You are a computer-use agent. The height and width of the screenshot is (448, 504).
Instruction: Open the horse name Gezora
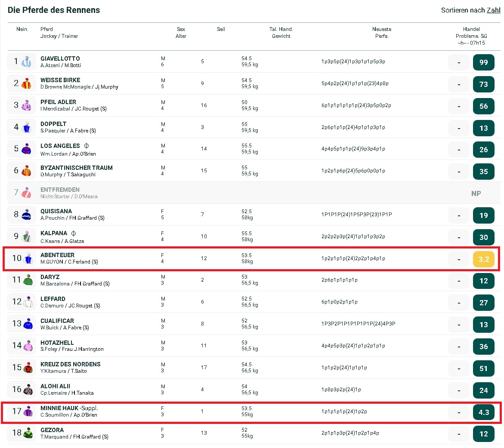(x=52, y=430)
